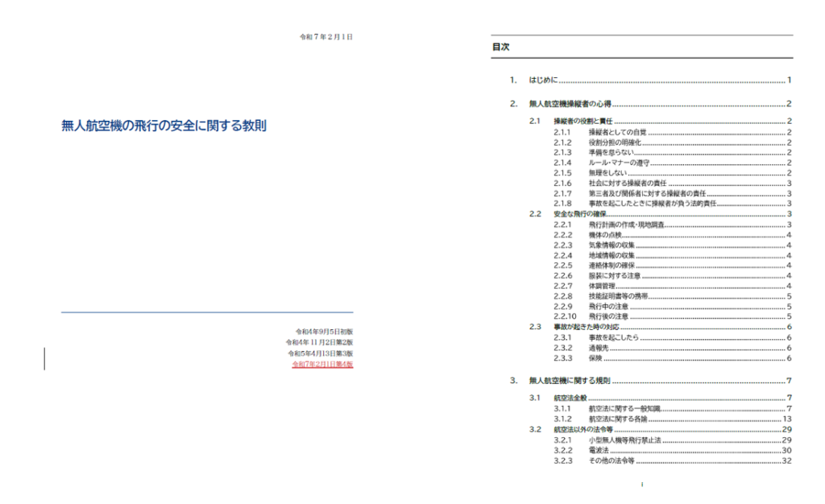Click the 2.3.3 保険 entry
Viewport: 825px width, 504px height.
[x=595, y=358]
